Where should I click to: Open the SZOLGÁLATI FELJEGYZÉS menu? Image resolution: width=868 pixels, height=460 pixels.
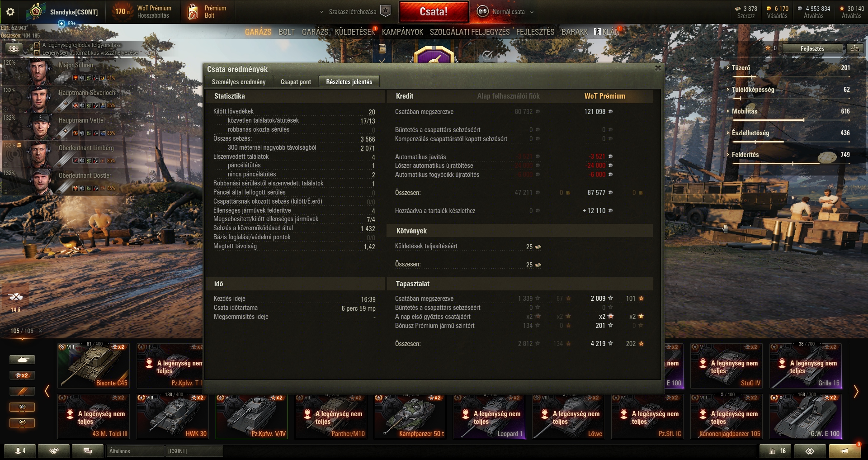[469, 32]
